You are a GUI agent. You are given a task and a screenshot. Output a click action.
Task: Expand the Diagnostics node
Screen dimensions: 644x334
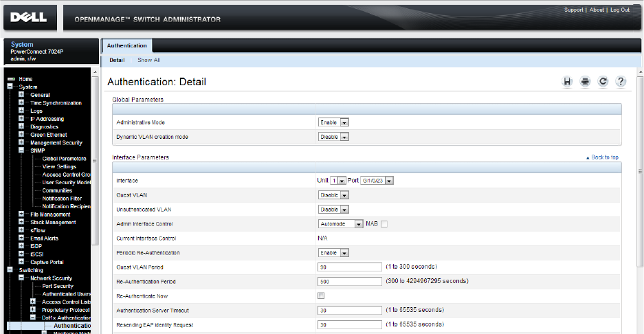(x=21, y=126)
